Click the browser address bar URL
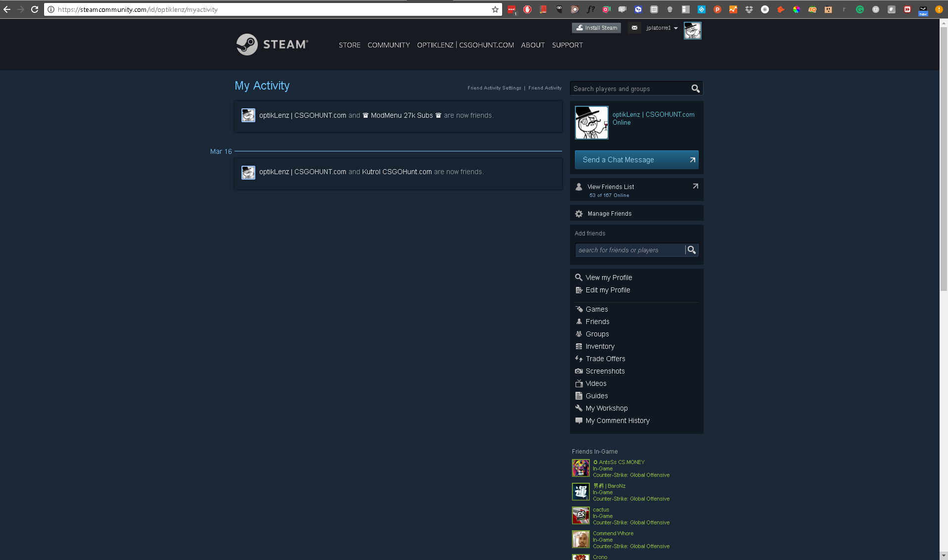Viewport: 948px width, 560px height. pyautogui.click(x=274, y=9)
